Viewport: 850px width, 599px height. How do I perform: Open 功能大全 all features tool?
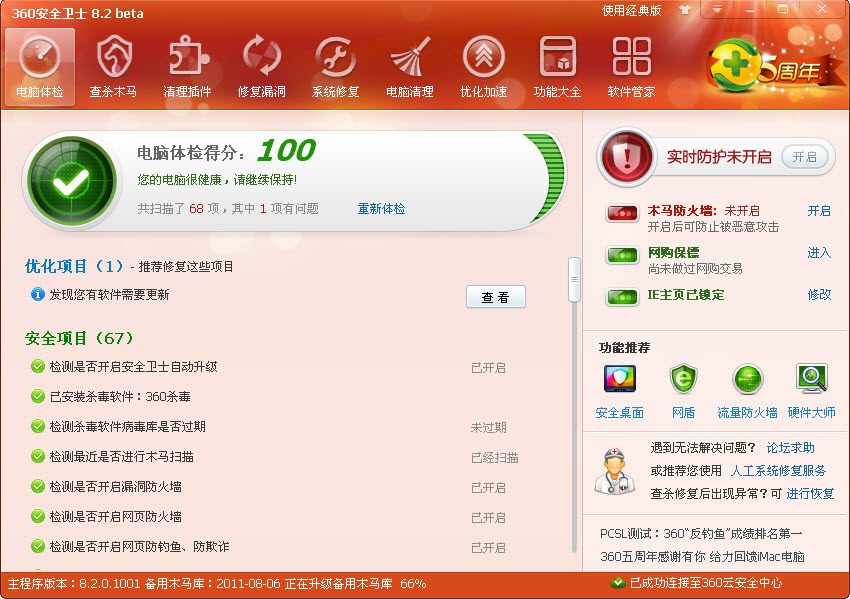click(x=557, y=67)
